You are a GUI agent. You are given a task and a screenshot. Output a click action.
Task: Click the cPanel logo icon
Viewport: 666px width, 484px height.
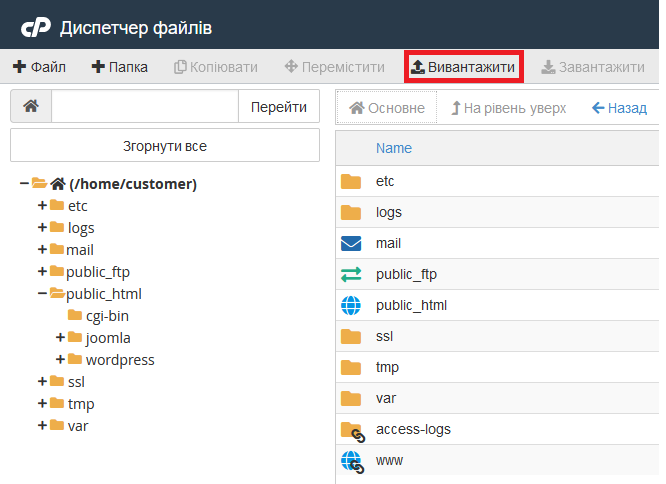(35, 27)
